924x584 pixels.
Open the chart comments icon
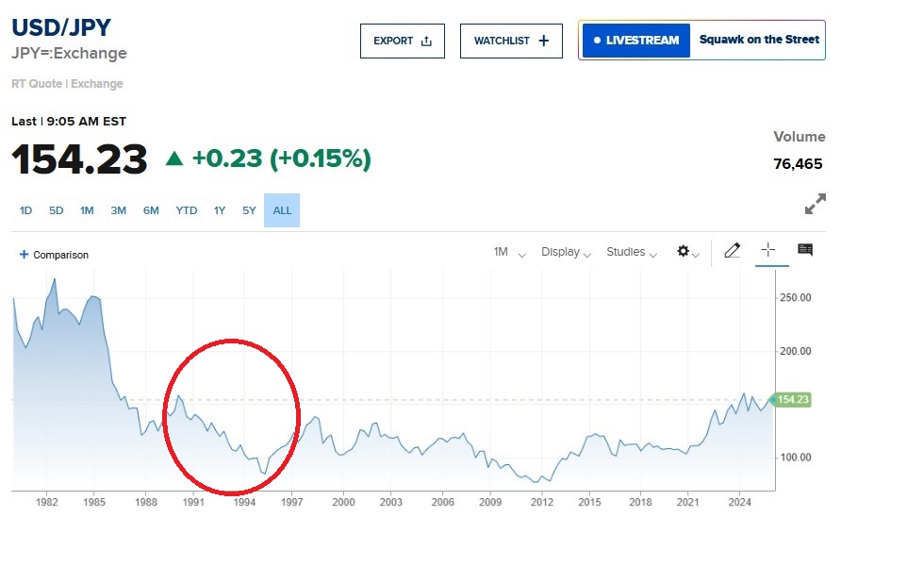pos(805,250)
